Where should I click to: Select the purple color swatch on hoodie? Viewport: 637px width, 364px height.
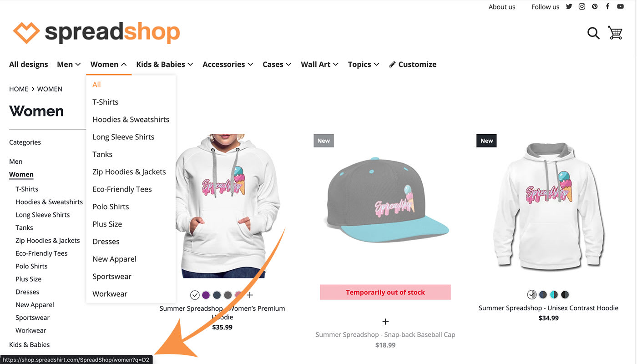tap(206, 295)
